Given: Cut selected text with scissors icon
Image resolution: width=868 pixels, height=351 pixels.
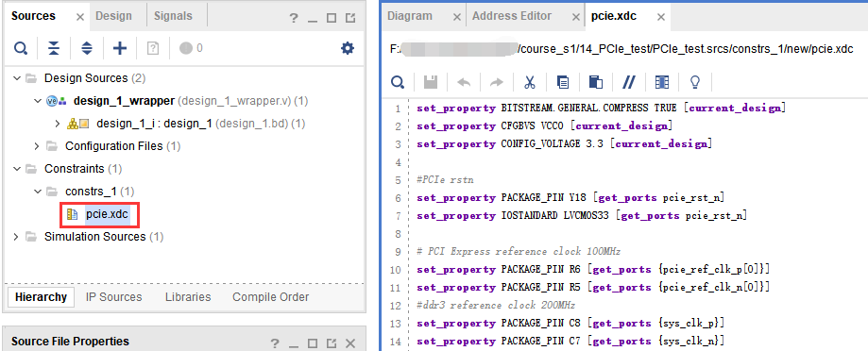Looking at the screenshot, I should [x=529, y=83].
